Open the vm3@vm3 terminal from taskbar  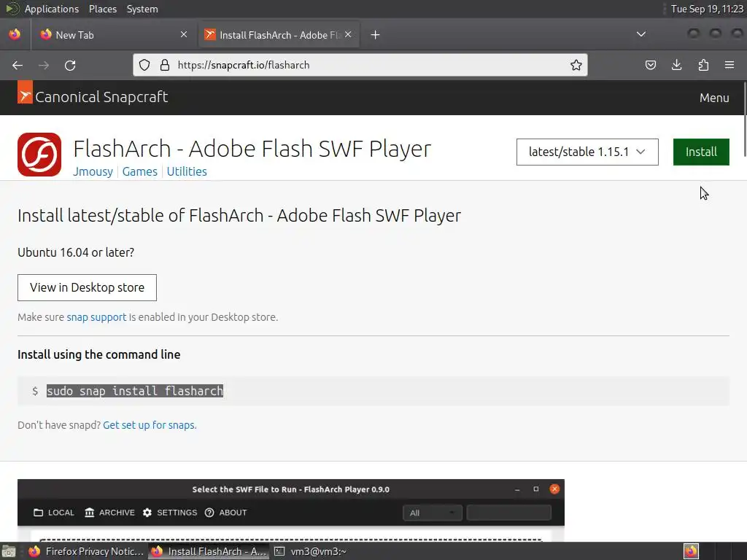click(311, 551)
